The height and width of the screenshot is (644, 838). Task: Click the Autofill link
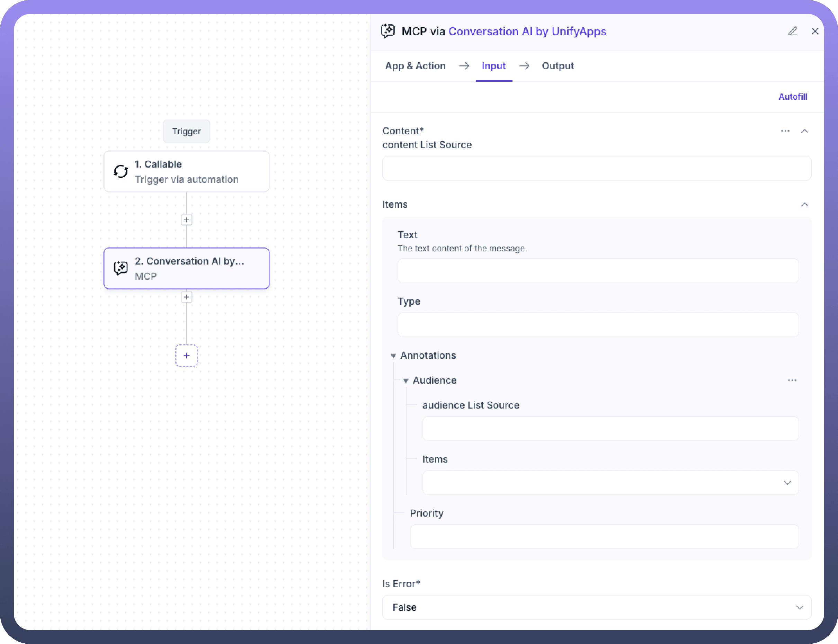tap(792, 97)
